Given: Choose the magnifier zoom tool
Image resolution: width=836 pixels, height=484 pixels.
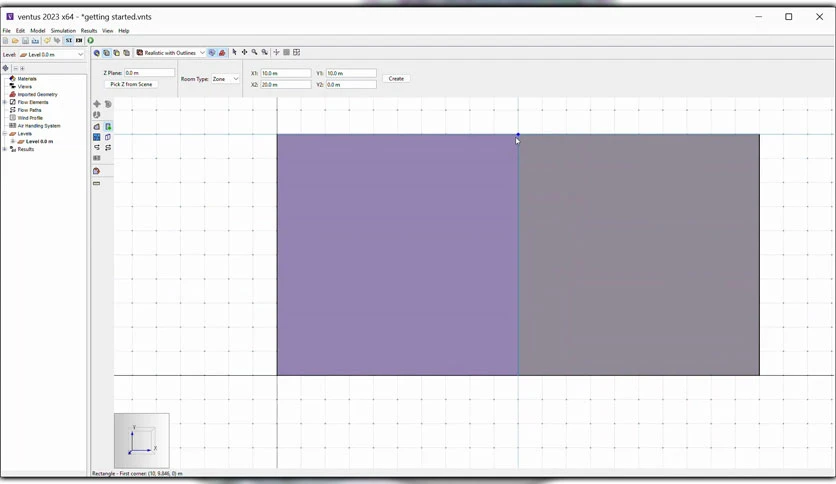Looking at the screenshot, I should (x=254, y=52).
